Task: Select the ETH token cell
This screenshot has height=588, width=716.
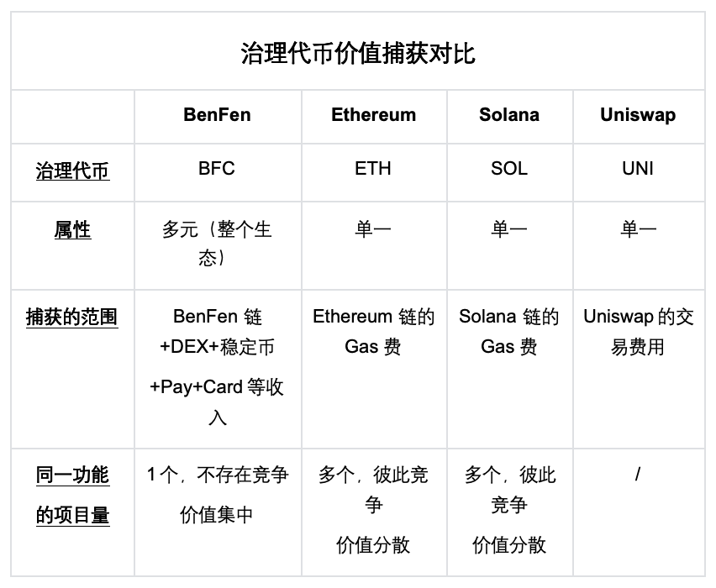Action: point(373,169)
